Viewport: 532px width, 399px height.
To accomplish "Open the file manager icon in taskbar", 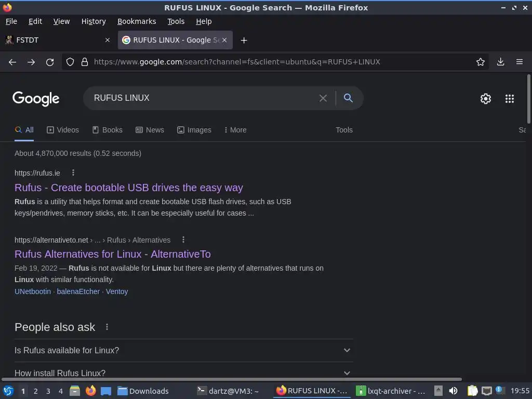I will click(75, 391).
